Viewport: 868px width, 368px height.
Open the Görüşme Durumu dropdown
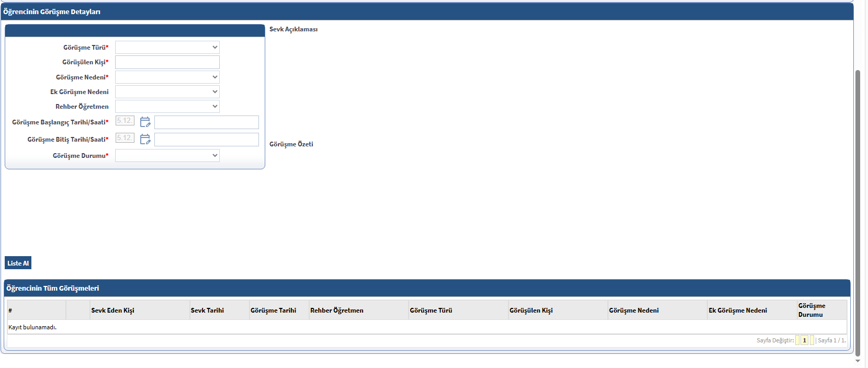[167, 156]
